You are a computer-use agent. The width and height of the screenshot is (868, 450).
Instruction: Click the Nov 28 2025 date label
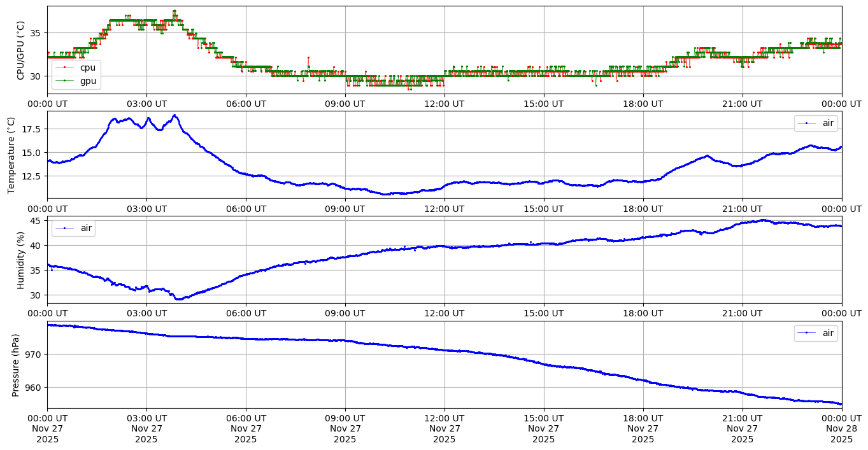(841, 428)
